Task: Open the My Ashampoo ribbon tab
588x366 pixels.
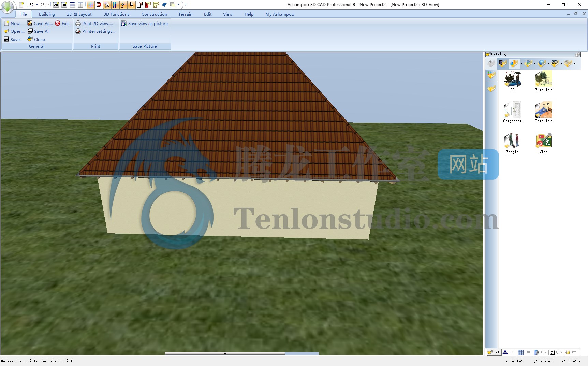Action: [280, 14]
